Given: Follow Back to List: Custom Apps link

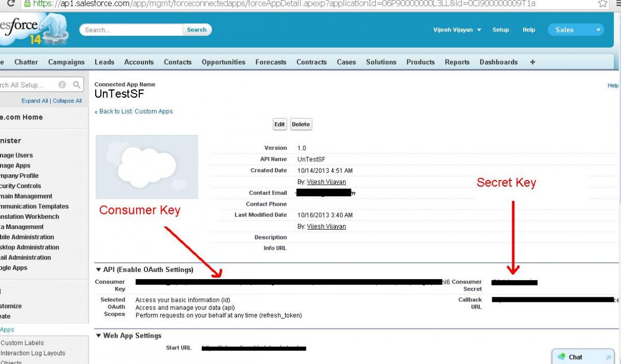Looking at the screenshot, I should tap(134, 111).
